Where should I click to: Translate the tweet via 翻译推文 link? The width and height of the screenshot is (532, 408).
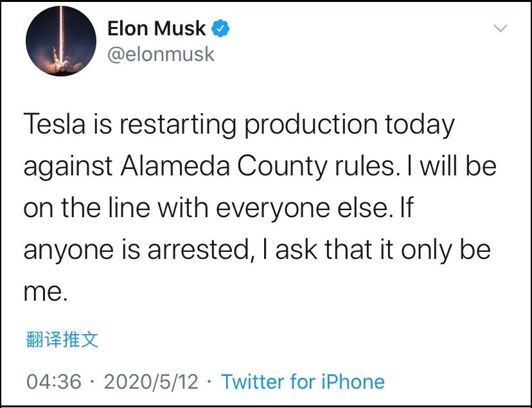click(x=62, y=339)
